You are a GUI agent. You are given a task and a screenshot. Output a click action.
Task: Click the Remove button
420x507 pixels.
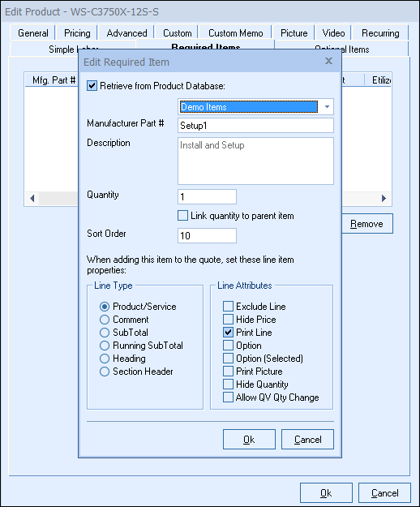pos(367,223)
